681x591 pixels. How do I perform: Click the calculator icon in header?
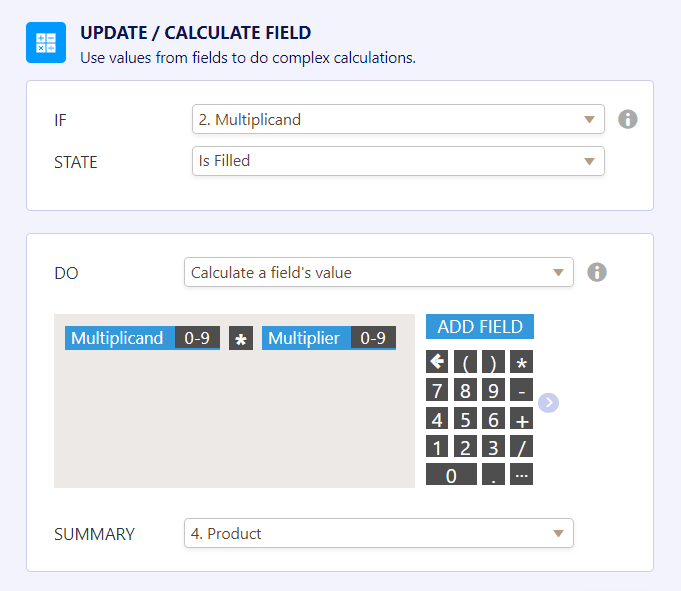pyautogui.click(x=46, y=43)
